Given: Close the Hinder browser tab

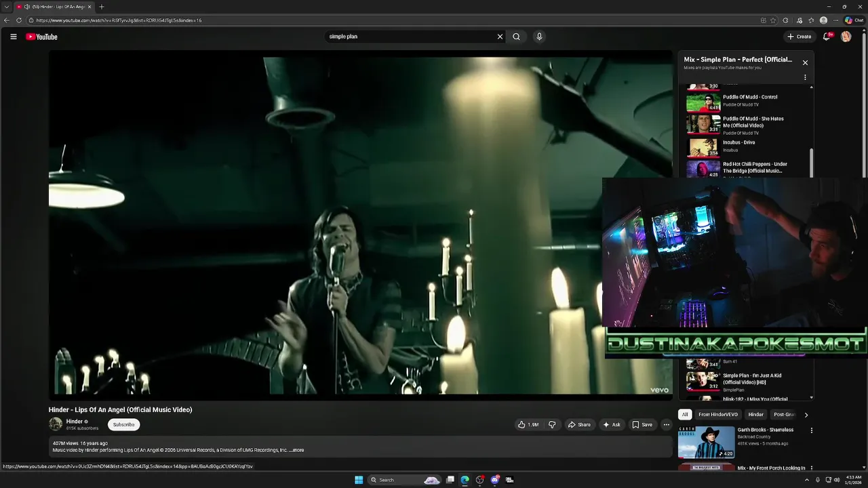Looking at the screenshot, I should pos(90,7).
